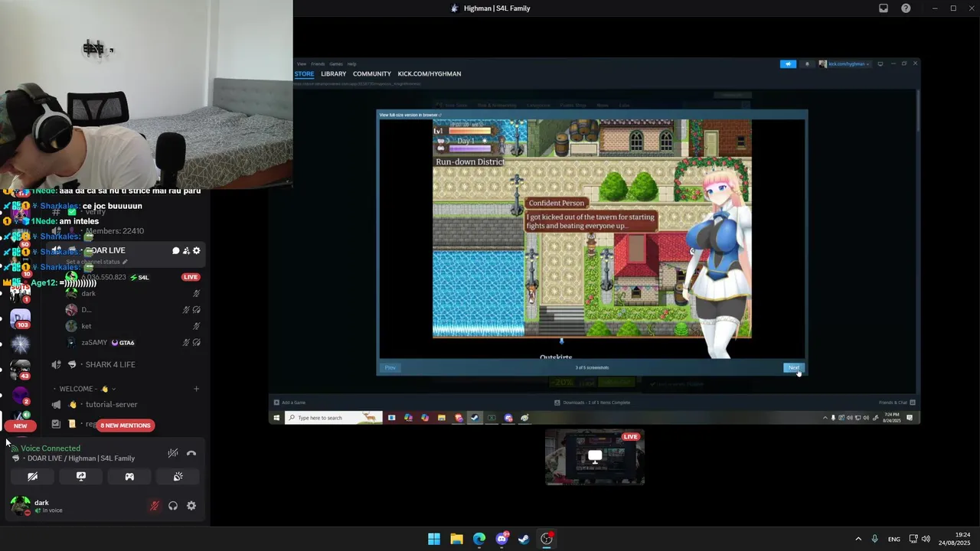
Task: Open Microsoft Edge from taskbar
Action: click(479, 539)
